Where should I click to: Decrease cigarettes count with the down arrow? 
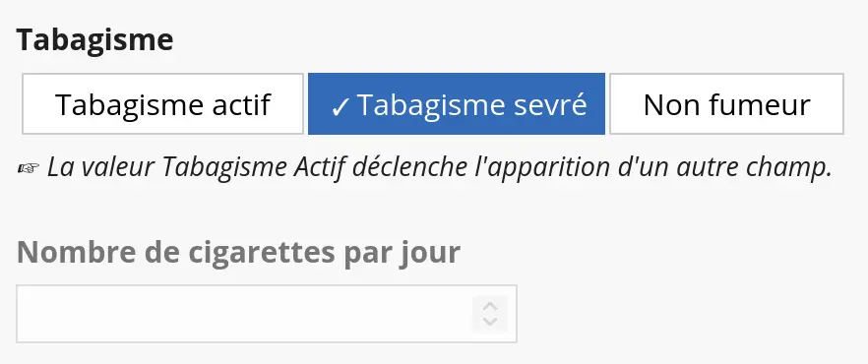tap(490, 321)
